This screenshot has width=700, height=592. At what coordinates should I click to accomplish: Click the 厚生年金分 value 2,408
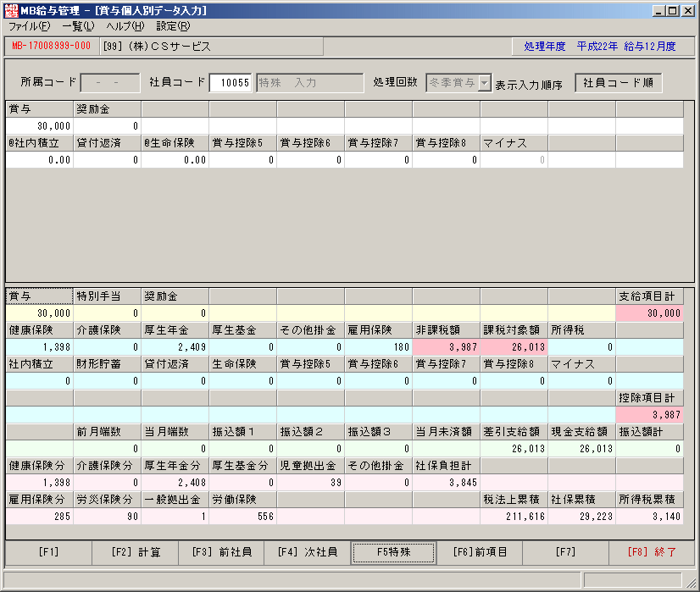pyautogui.click(x=175, y=483)
